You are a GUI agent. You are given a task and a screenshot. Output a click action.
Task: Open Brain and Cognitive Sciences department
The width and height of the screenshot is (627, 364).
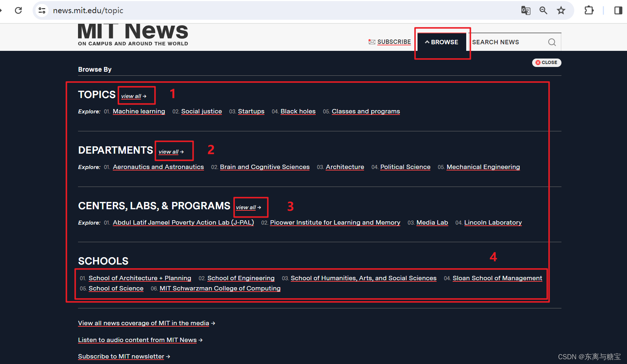coord(265,167)
